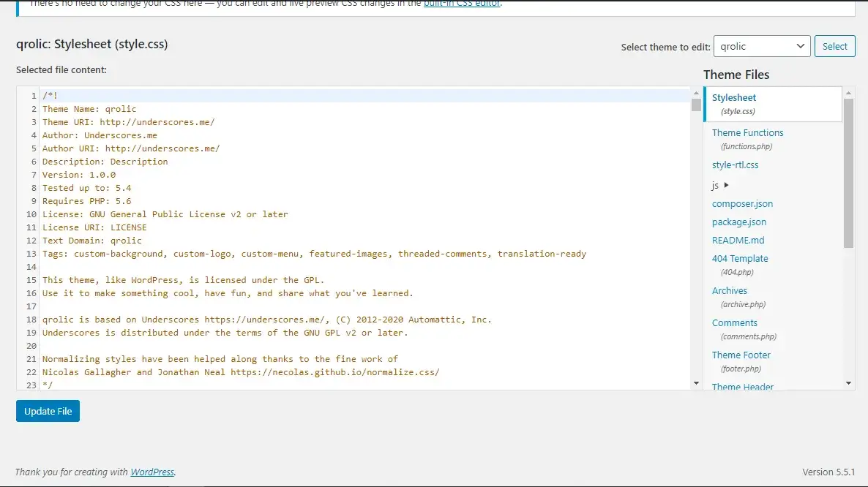The height and width of the screenshot is (487, 868).
Task: Open the Theme Footer (footer.php) file
Action: tap(741, 355)
